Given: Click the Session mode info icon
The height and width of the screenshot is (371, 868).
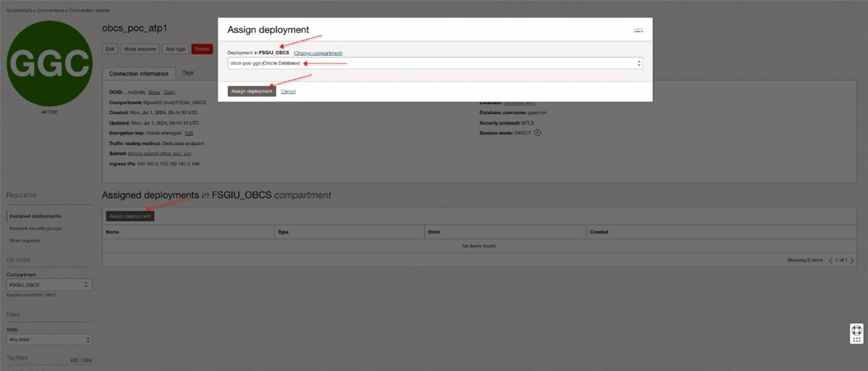Looking at the screenshot, I should [537, 133].
